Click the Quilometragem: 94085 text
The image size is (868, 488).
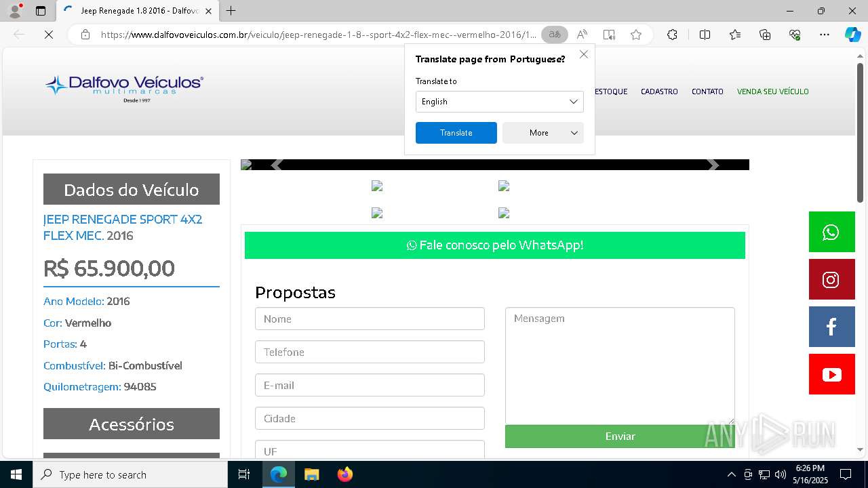pyautogui.click(x=100, y=387)
